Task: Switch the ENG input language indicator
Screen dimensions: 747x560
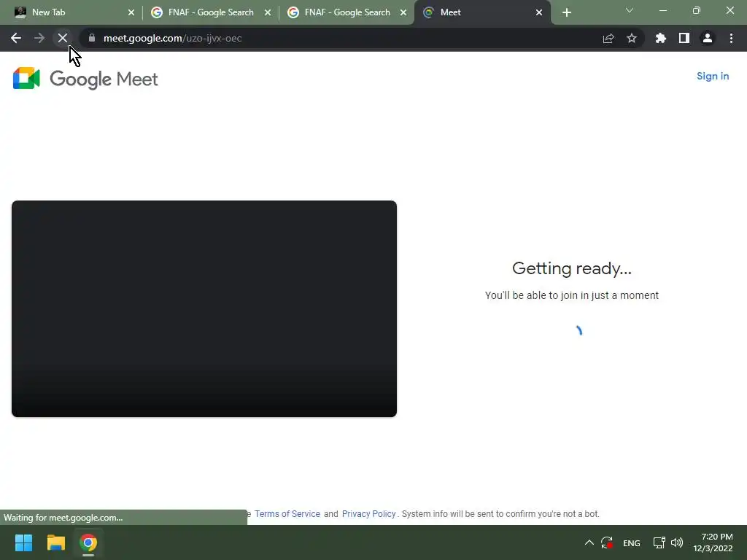Action: point(631,542)
